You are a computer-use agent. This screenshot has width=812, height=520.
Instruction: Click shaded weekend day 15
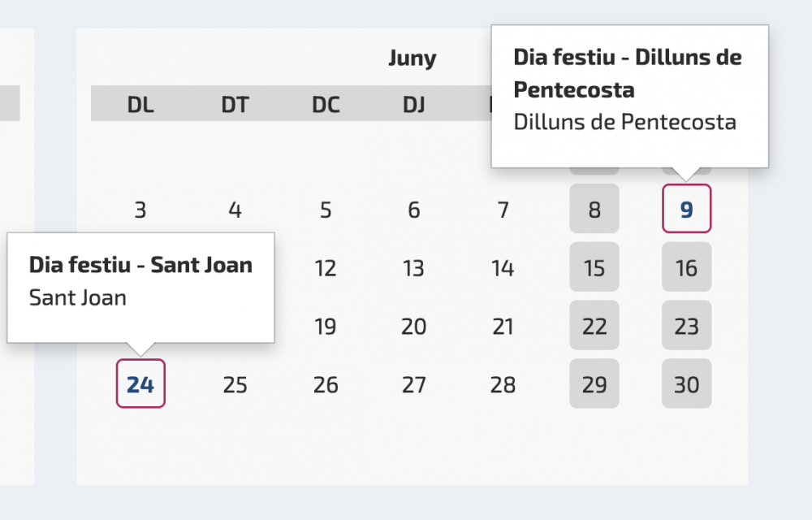point(594,267)
